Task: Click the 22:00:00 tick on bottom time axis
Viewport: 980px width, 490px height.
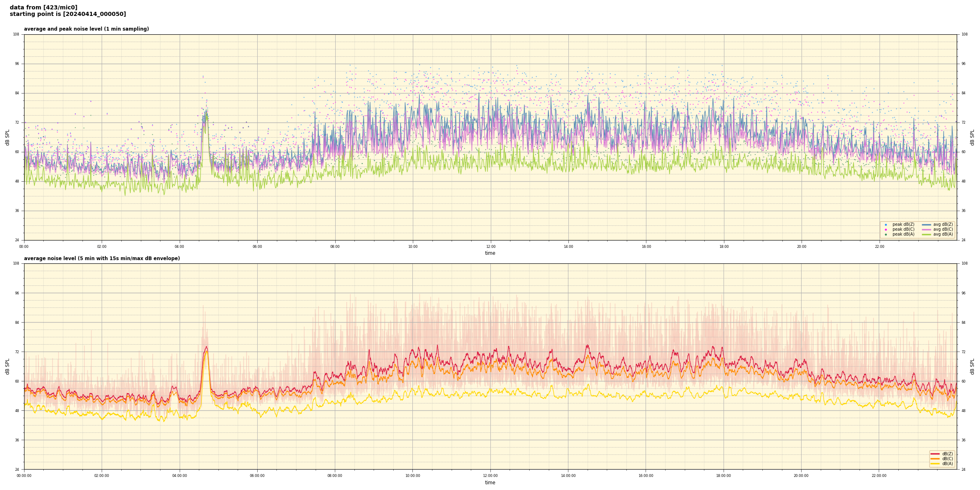Action: tap(879, 476)
